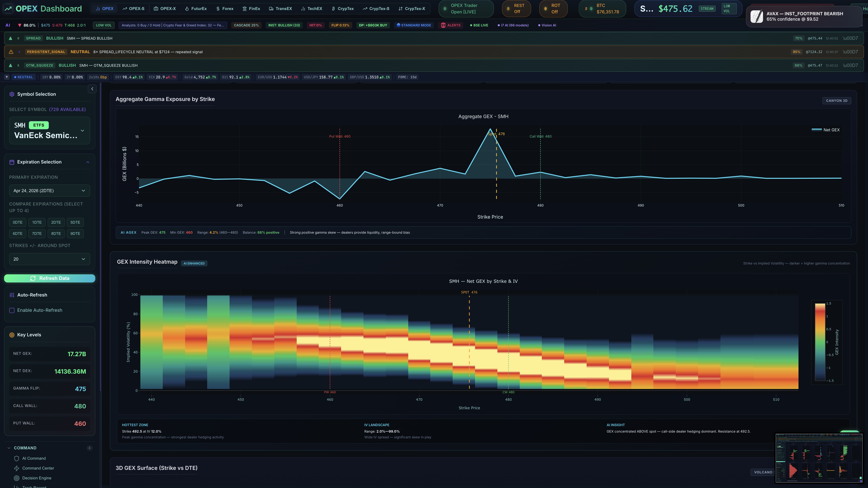Toggle the 1DTE compare expiration chip
Image resolution: width=868 pixels, height=488 pixels.
37,223
